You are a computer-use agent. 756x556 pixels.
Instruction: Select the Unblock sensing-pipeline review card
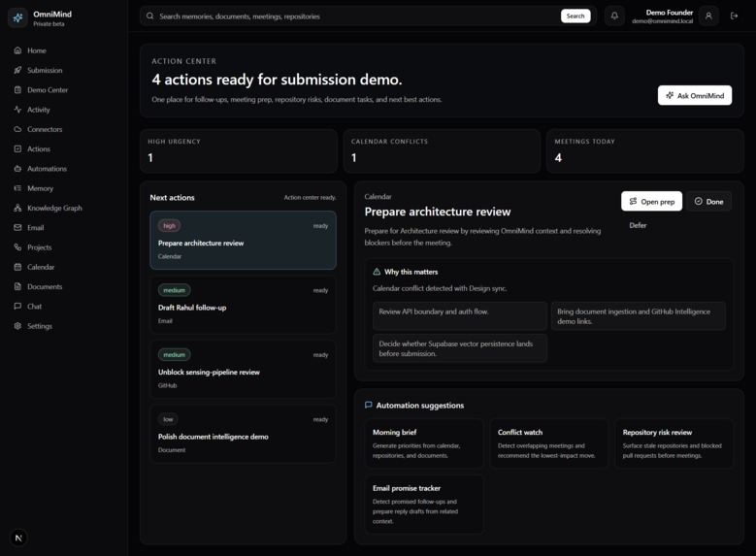click(243, 370)
